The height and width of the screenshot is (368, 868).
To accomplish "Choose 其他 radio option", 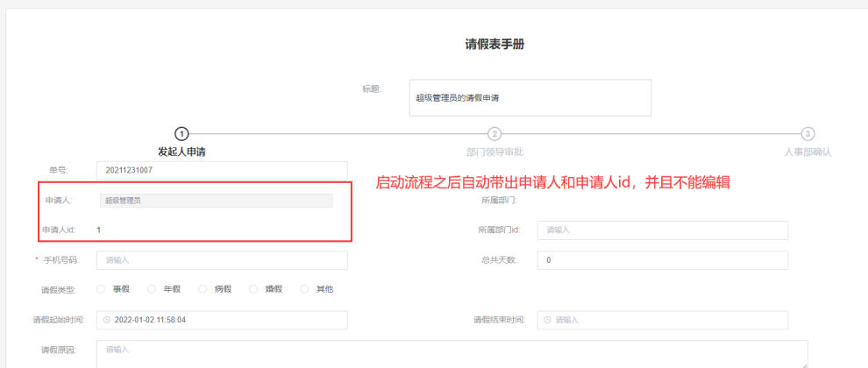I will tap(305, 289).
